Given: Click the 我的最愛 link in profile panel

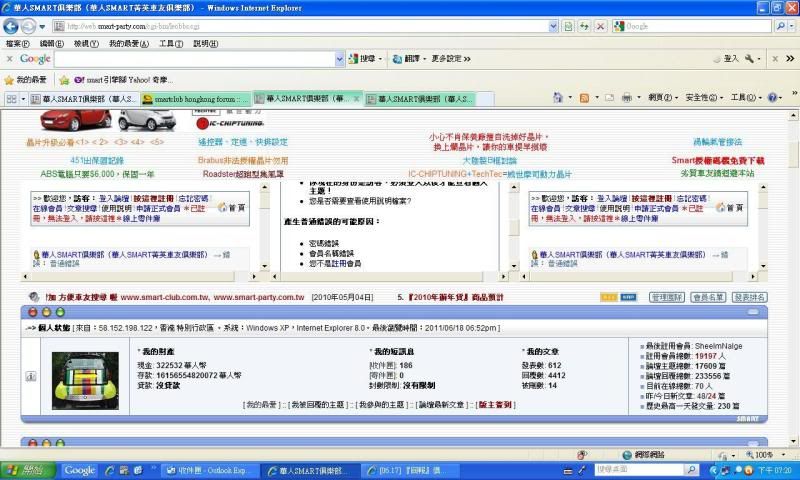Looking at the screenshot, I should (x=261, y=404).
